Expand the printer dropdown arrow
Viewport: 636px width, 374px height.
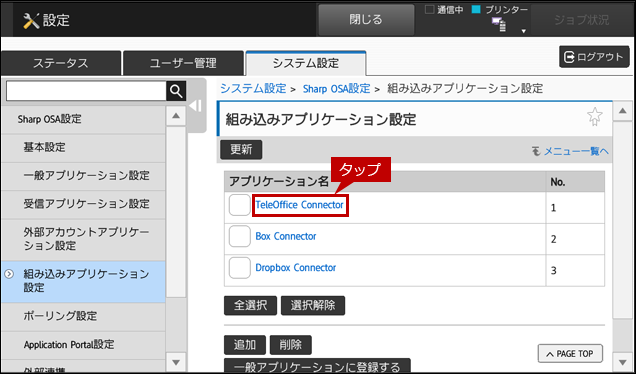point(523,31)
